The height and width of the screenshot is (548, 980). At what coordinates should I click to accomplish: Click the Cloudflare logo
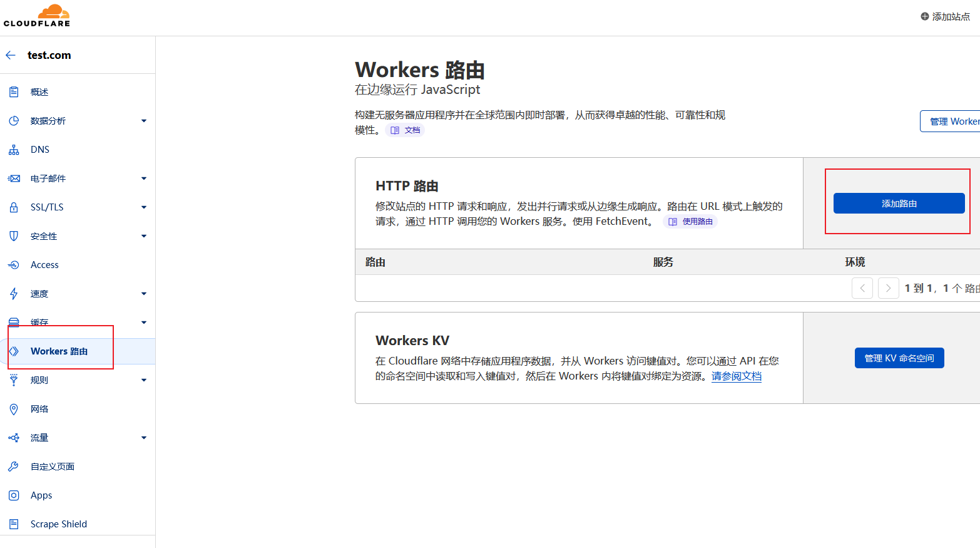tap(37, 16)
